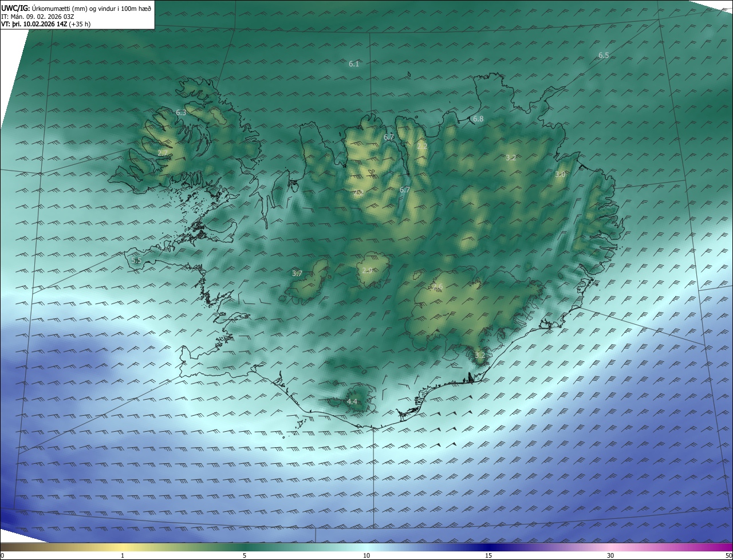The image size is (733, 560).
Task: Click the 50 label on the color scale
Action: pos(728,555)
